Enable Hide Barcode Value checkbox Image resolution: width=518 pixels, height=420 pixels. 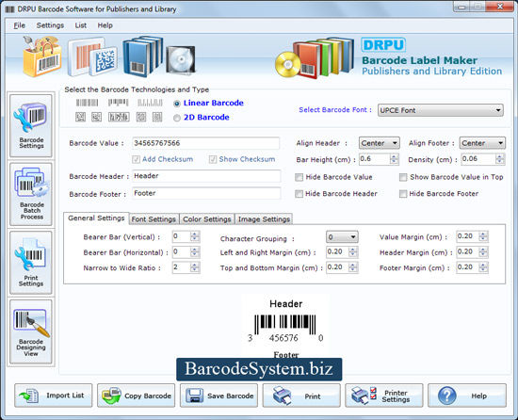299,177
